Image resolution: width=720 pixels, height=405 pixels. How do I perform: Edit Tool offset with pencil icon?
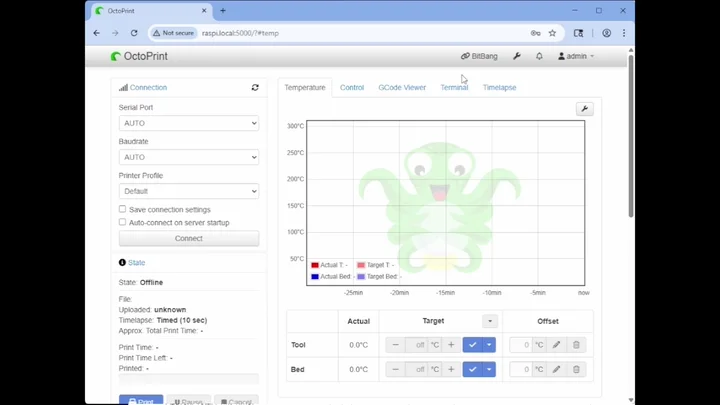556,345
